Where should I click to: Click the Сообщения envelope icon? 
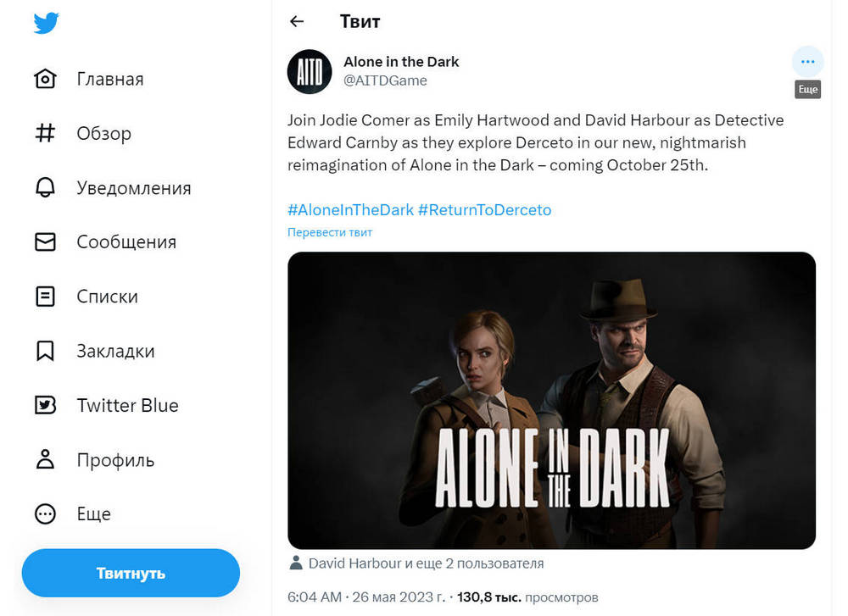point(45,241)
